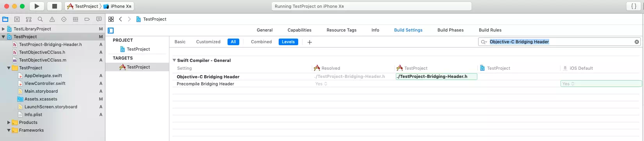Switch to Levels view
This screenshot has width=644, height=141.
(288, 42)
